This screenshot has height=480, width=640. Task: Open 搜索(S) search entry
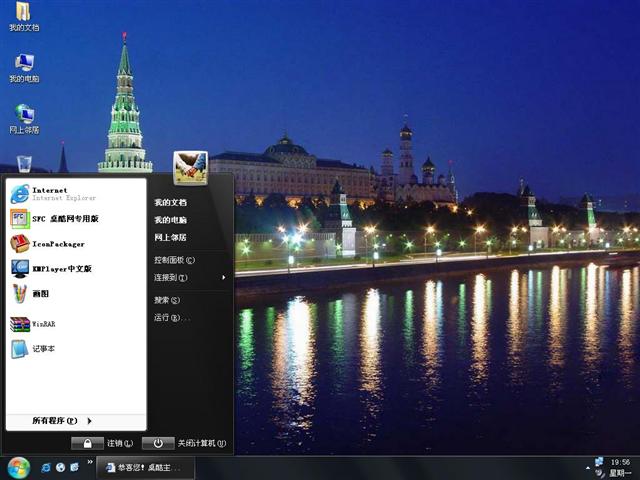[167, 300]
